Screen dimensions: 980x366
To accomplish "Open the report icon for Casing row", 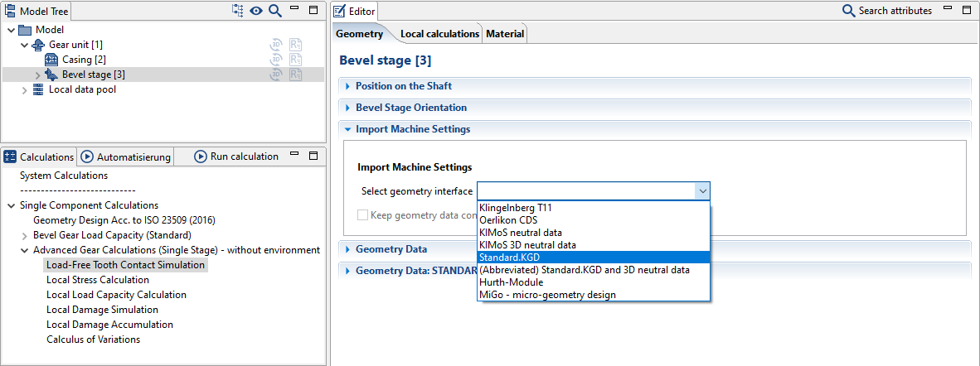I will click(295, 60).
